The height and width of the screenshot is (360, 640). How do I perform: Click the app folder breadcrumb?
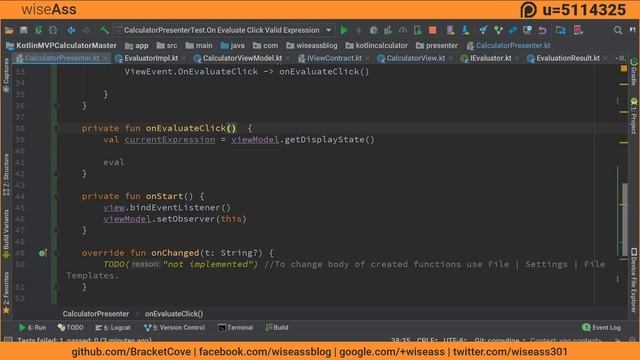pyautogui.click(x=137, y=46)
